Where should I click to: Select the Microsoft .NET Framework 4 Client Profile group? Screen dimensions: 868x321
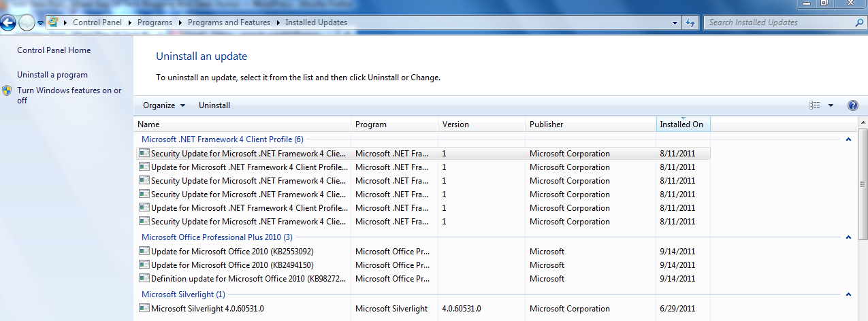[222, 139]
